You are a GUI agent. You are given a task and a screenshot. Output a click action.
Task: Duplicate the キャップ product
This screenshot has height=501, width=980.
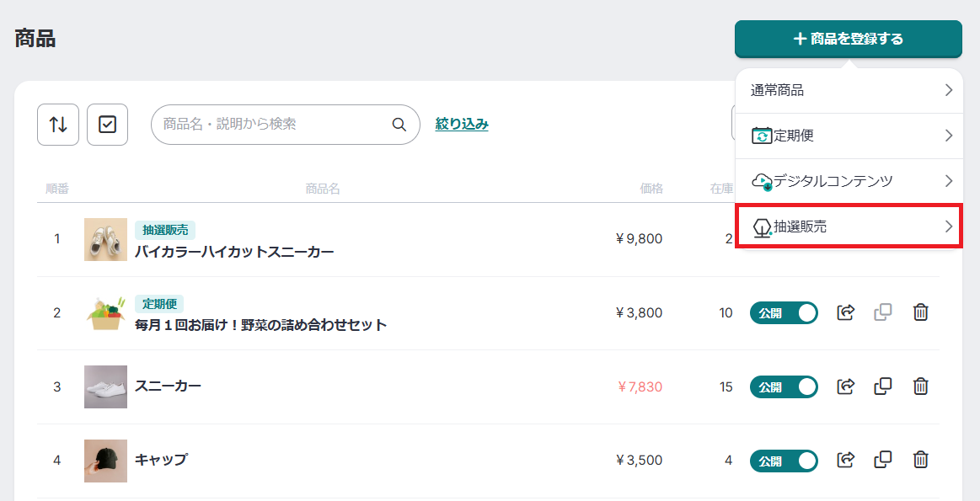click(x=882, y=461)
